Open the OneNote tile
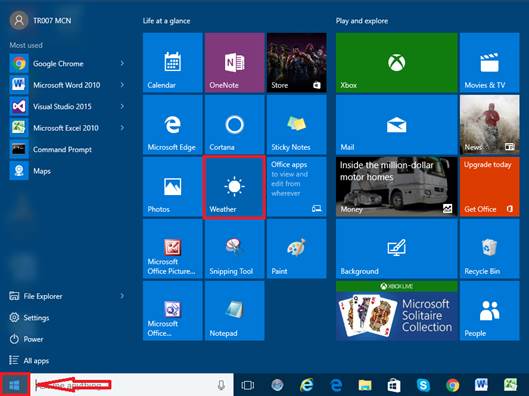This screenshot has width=529, height=396. pos(234,62)
